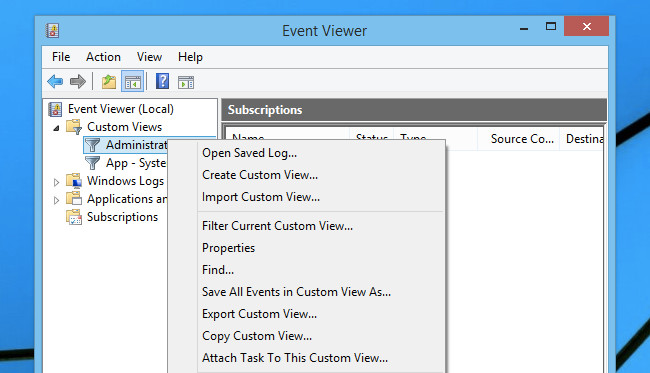650x373 pixels.
Task: Choose Export Custom View... menu entry
Action: point(307,314)
